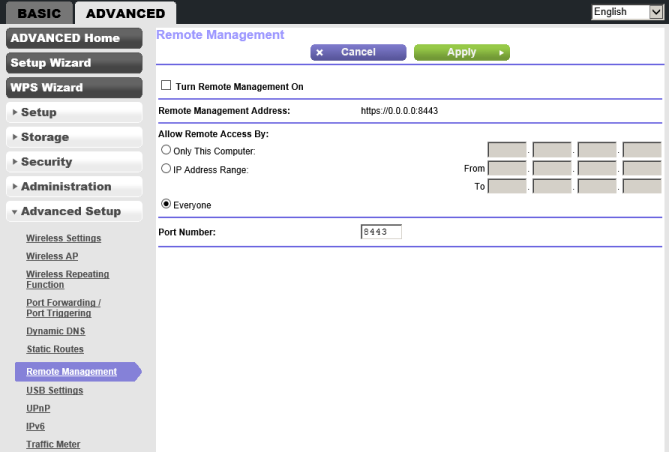The width and height of the screenshot is (669, 452).
Task: Click the Cancel button
Action: [358, 52]
